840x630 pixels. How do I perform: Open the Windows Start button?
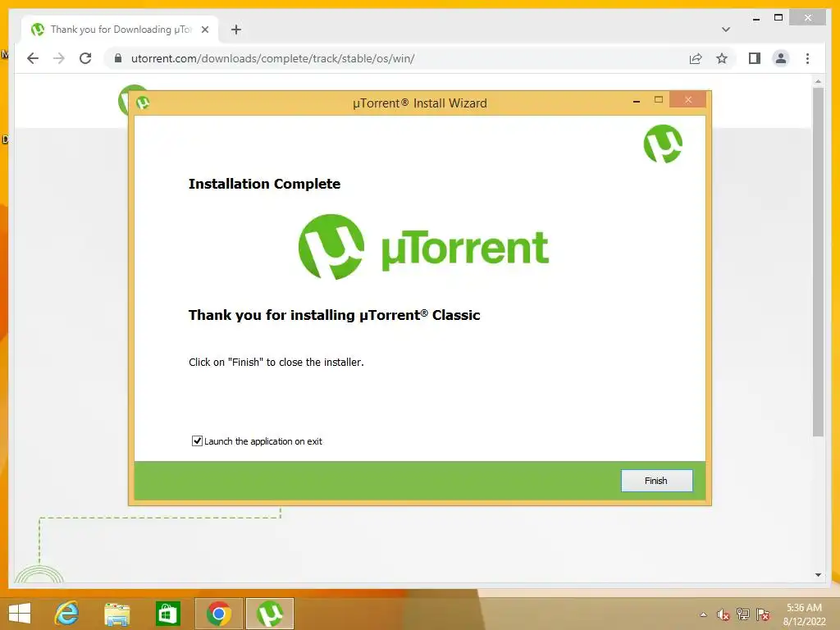(x=20, y=614)
